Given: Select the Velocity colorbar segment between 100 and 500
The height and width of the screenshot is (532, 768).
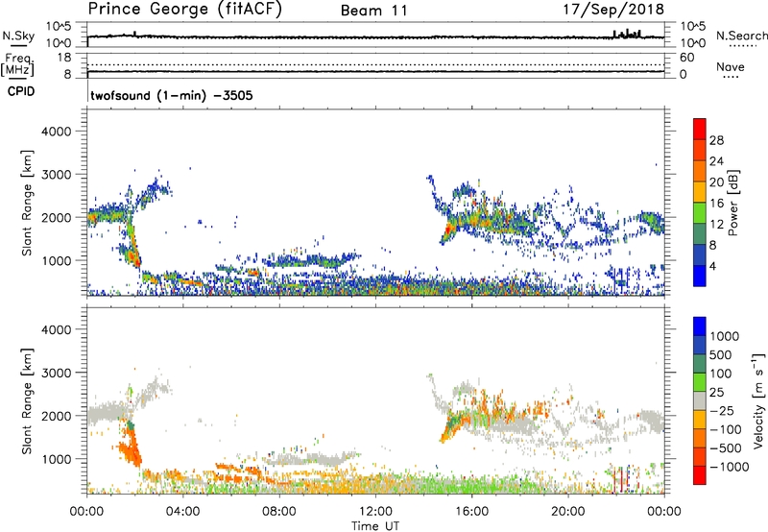Looking at the screenshot, I should [700, 364].
